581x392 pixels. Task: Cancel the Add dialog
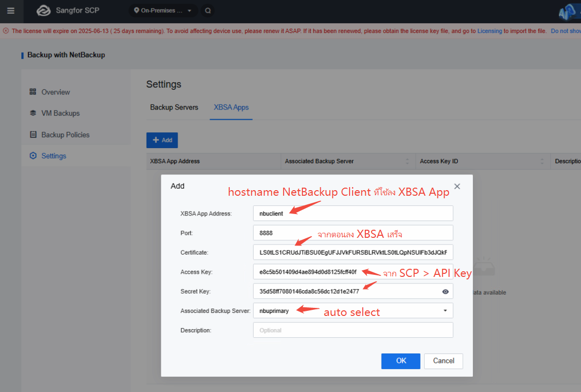[443, 361]
